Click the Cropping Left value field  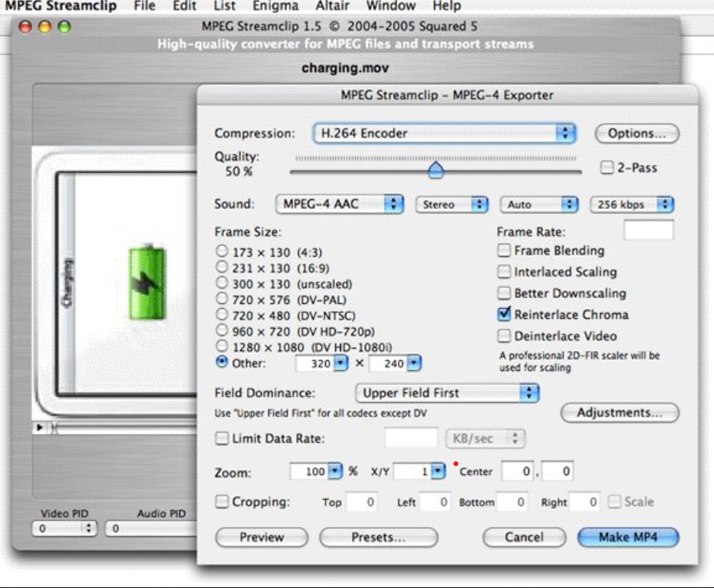(435, 502)
